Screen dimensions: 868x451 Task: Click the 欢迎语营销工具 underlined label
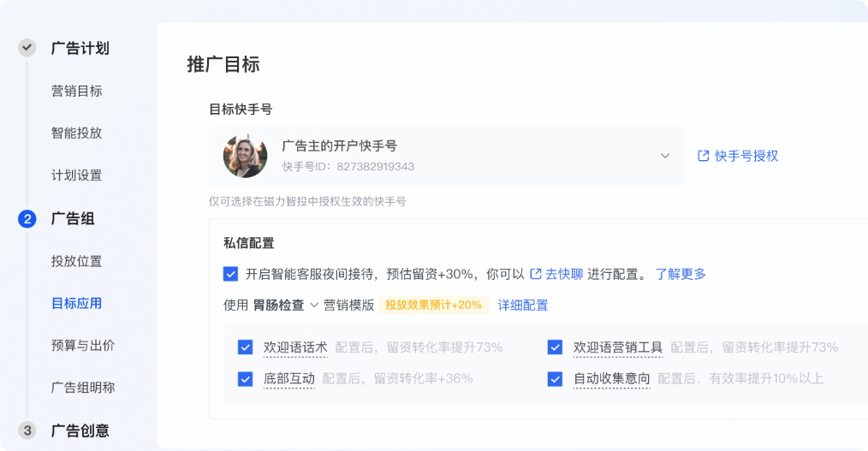tap(618, 347)
